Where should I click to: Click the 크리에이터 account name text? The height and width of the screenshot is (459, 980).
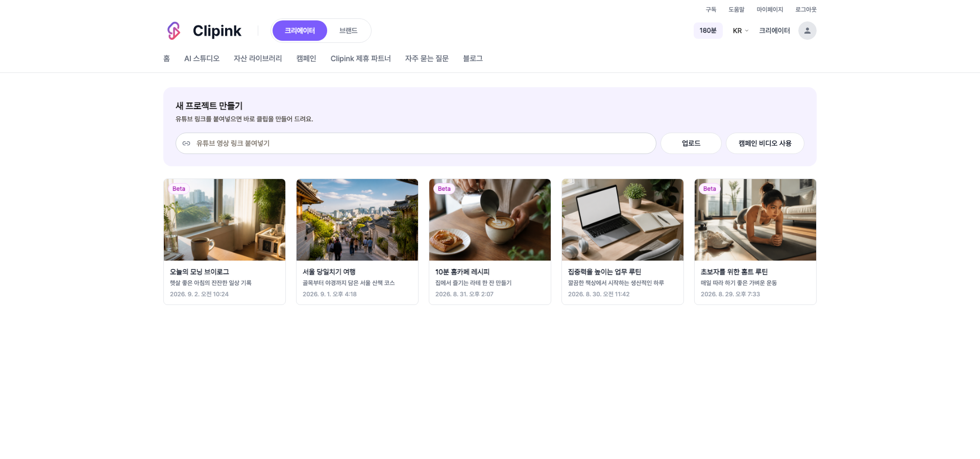[x=774, y=31]
